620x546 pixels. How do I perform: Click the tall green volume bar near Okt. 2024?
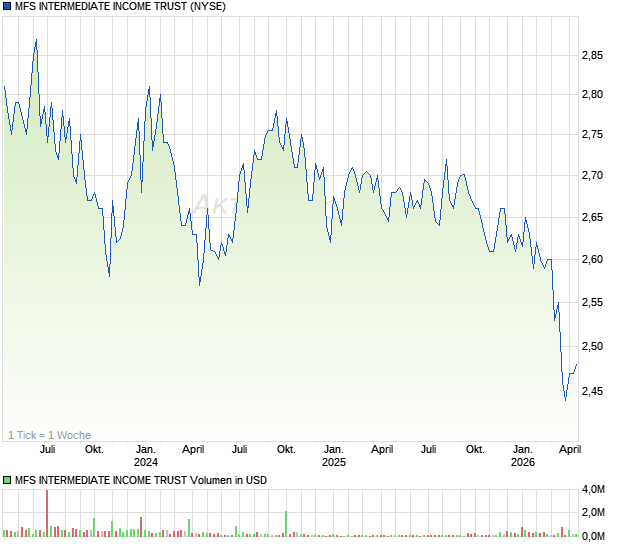click(286, 524)
